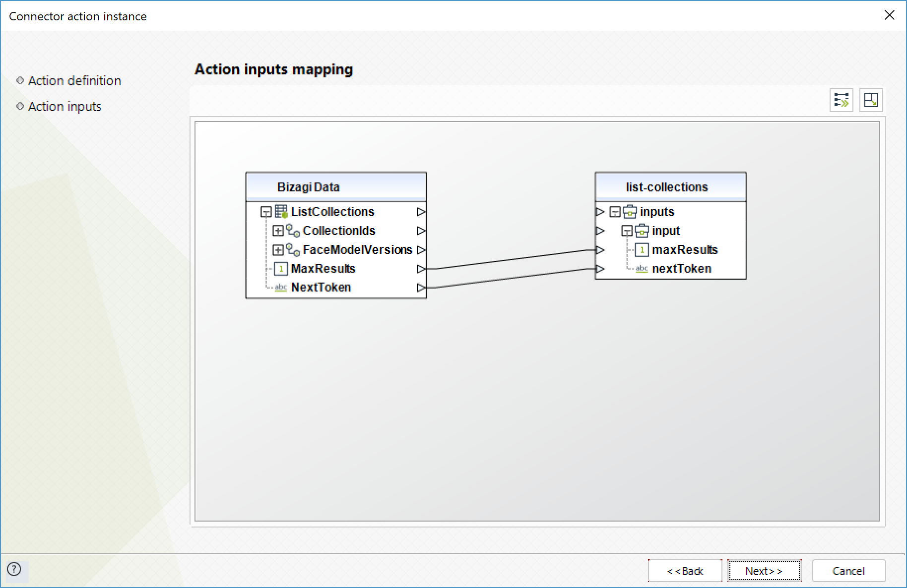This screenshot has height=588, width=907.
Task: Click the nextToken input connector arrow
Action: [600, 269]
